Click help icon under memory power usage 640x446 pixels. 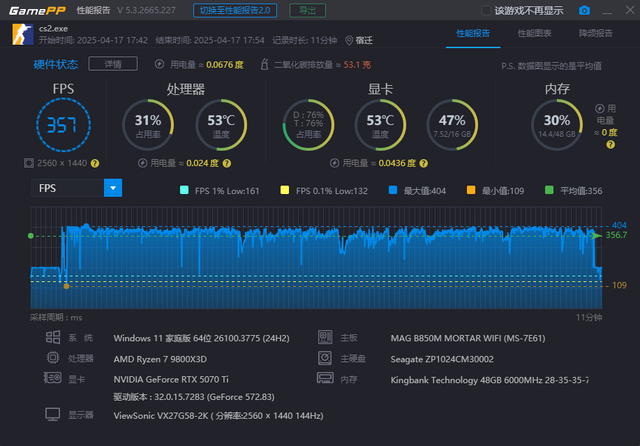click(x=610, y=144)
